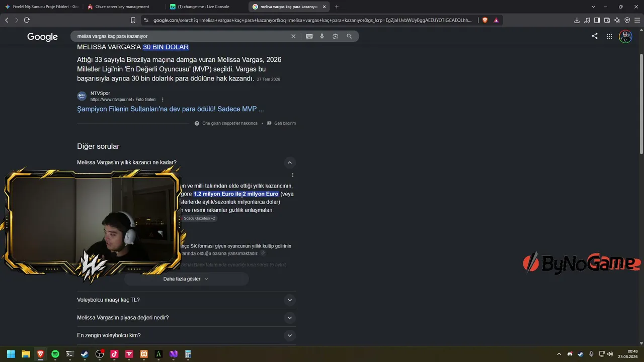Bookmark this page in the address bar
Image resolution: width=644 pixels, height=362 pixels.
(x=133, y=20)
